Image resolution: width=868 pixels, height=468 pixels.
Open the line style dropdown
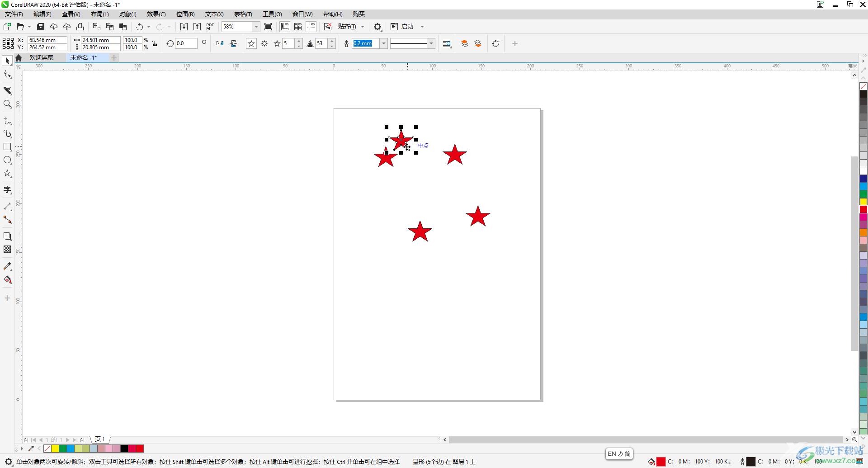click(431, 43)
